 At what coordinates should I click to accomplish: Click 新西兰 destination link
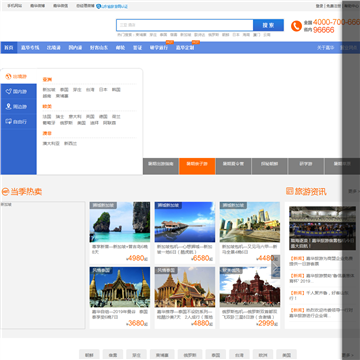click(70, 143)
